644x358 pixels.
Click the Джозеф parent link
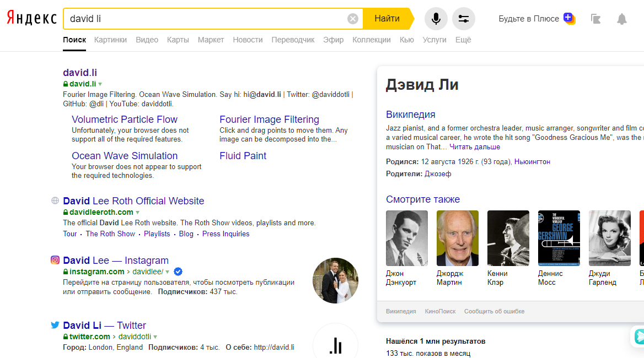[438, 174]
